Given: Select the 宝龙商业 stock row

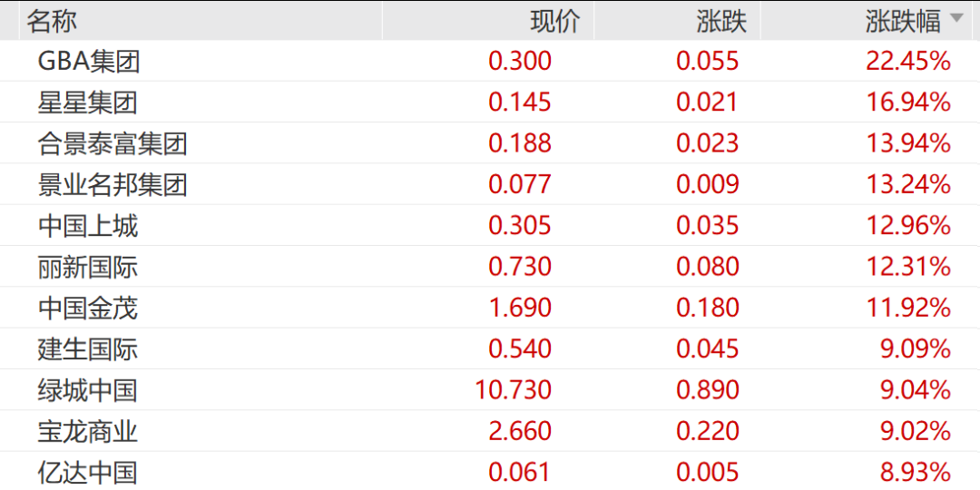Looking at the screenshot, I should (x=87, y=431).
